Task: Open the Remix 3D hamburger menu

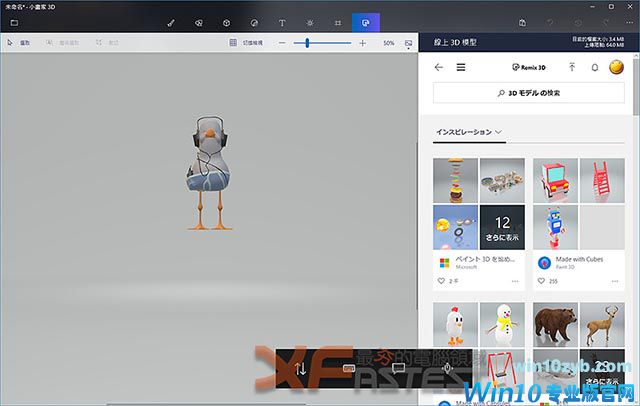Action: [461, 67]
